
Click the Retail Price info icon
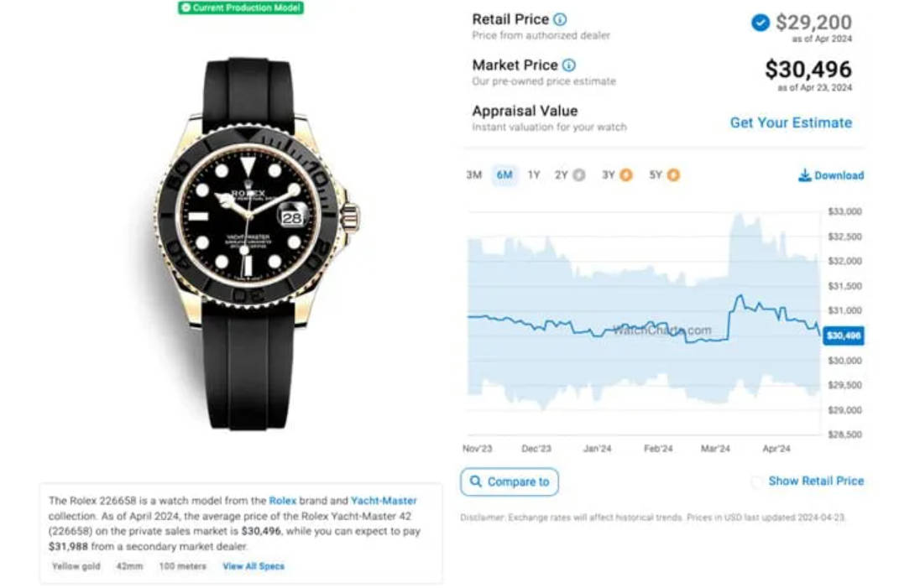[560, 19]
